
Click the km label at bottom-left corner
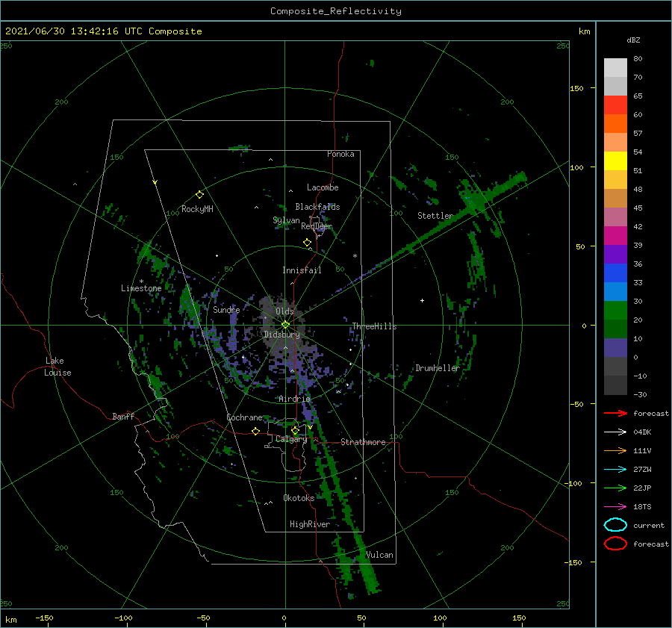10,620
